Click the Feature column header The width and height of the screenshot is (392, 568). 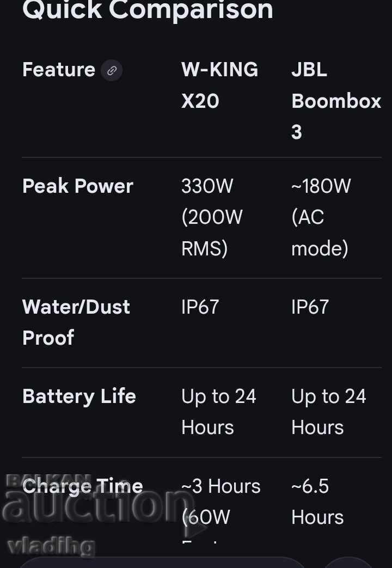point(59,70)
